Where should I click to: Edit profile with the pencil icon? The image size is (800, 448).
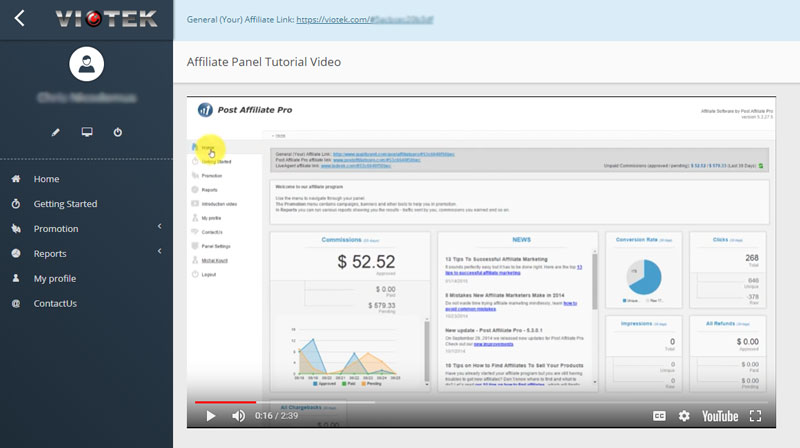point(56,132)
